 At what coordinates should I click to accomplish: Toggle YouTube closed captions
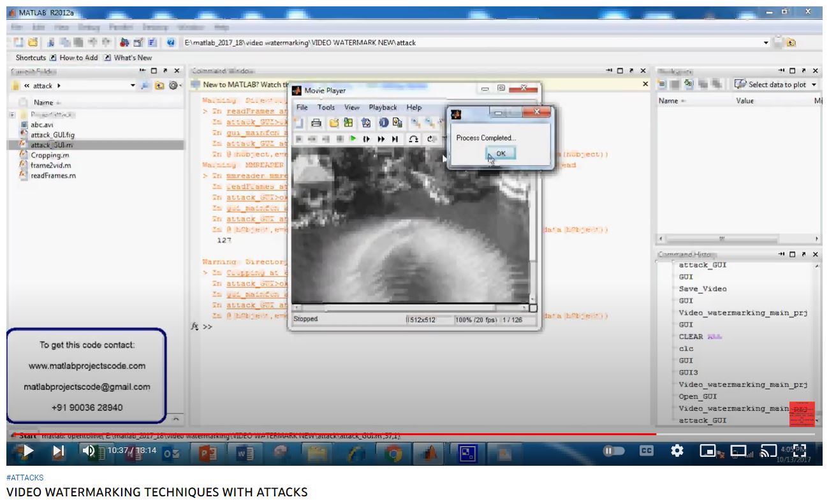pos(647,451)
